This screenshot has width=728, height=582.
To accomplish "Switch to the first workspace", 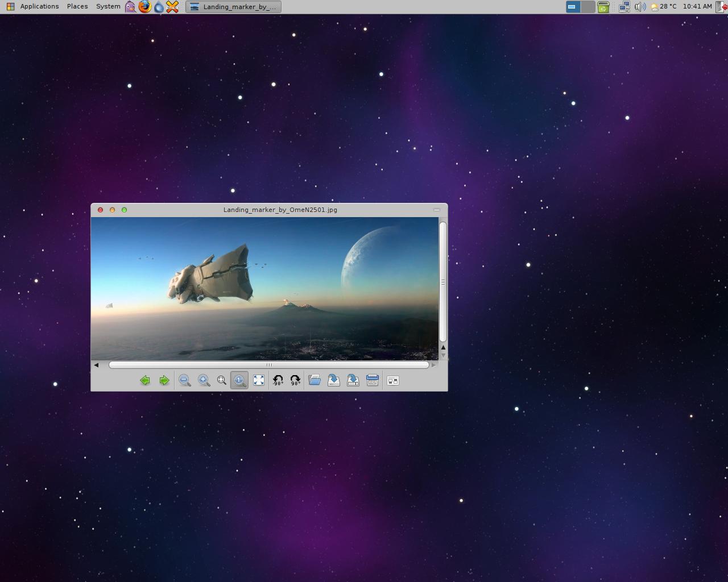I will (573, 7).
